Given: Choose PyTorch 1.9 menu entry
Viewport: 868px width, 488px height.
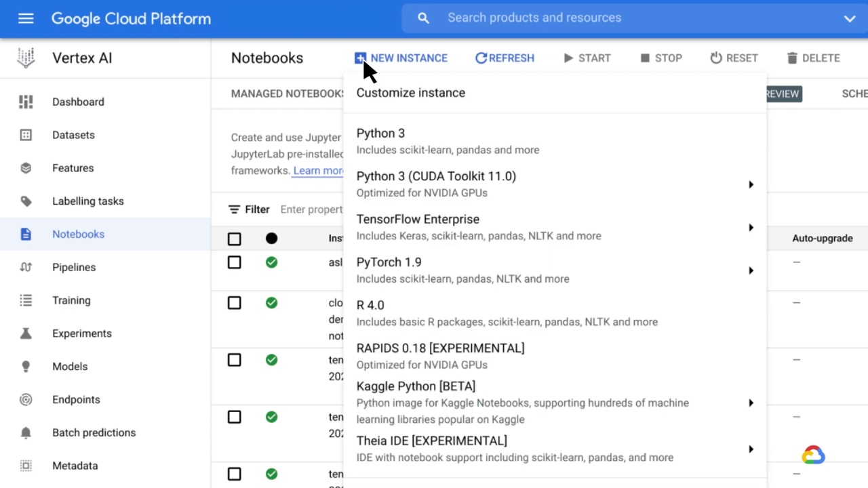Looking at the screenshot, I should pyautogui.click(x=555, y=270).
